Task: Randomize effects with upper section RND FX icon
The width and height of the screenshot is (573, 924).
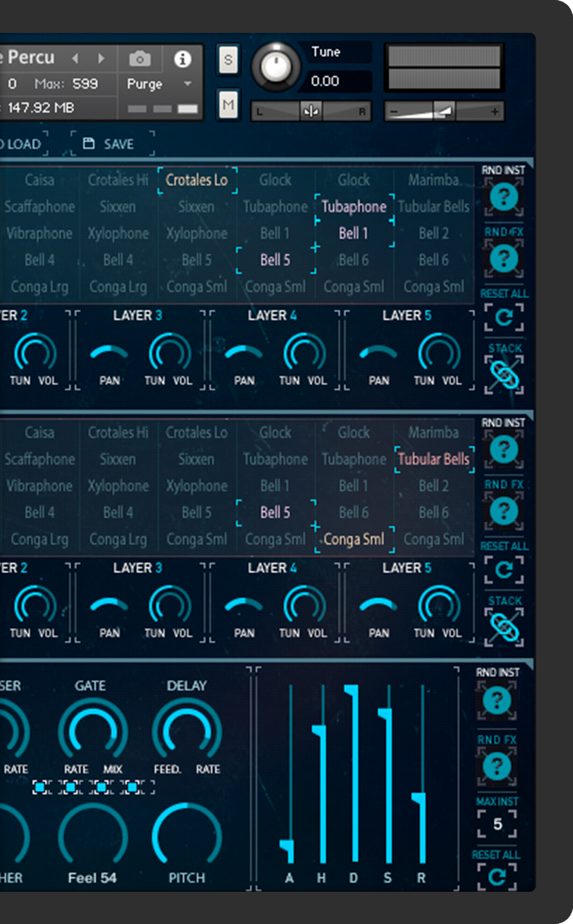Action: click(x=503, y=259)
